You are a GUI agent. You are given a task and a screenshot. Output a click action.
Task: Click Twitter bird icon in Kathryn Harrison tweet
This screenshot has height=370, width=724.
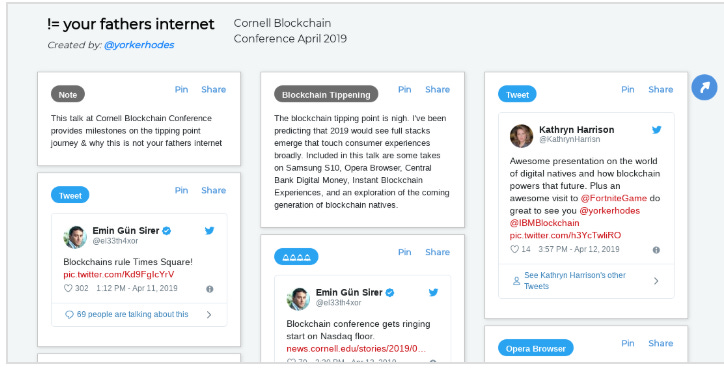[x=656, y=130]
